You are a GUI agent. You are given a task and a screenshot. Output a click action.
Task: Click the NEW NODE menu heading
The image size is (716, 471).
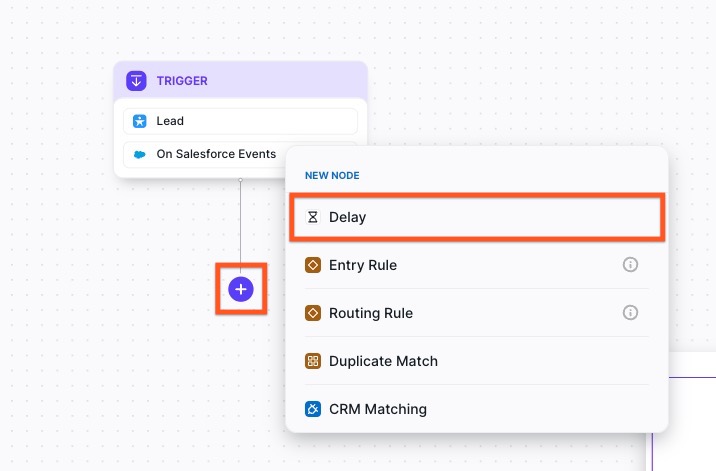pos(332,175)
